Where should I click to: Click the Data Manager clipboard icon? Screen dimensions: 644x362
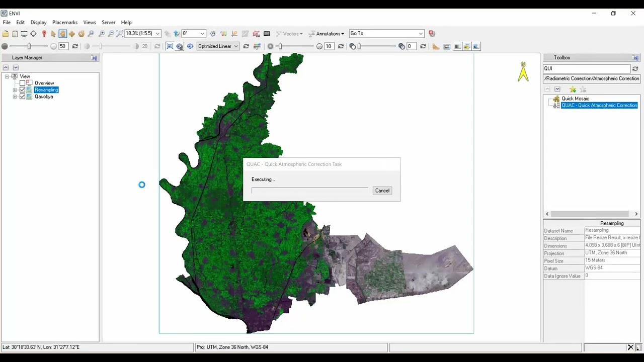pyautogui.click(x=15, y=34)
